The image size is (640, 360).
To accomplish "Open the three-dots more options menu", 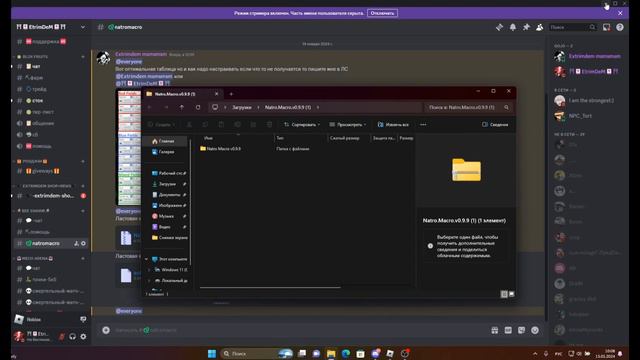I will point(423,124).
